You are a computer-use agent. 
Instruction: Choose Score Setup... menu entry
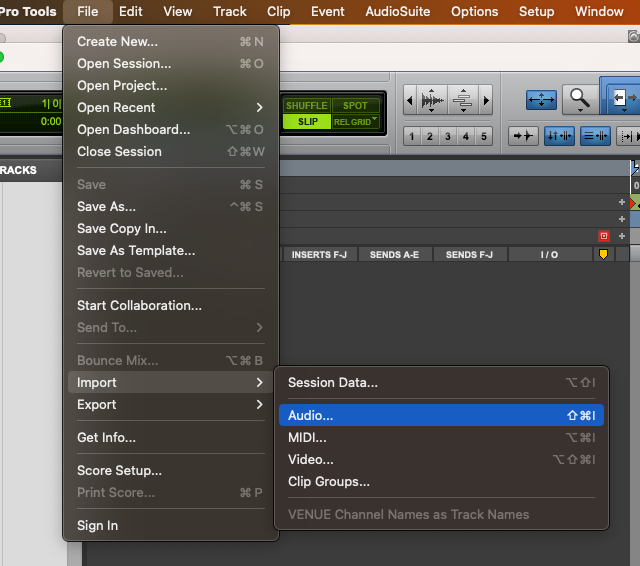(x=171, y=471)
